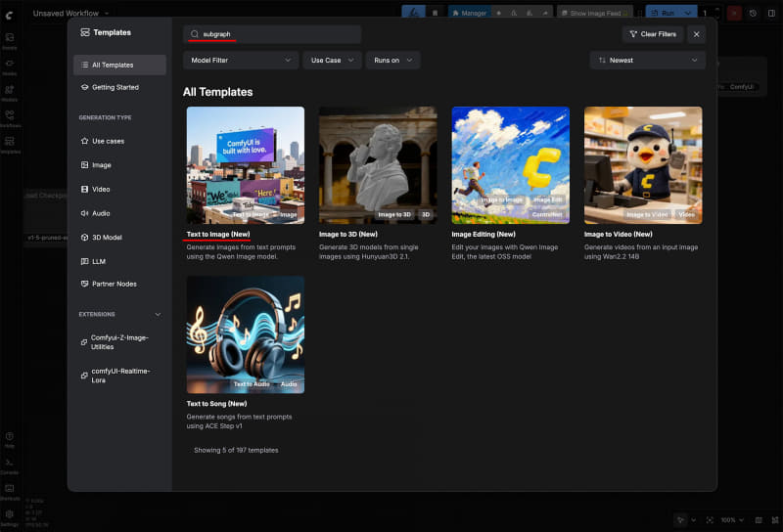
Task: Click the Video film icon
Action: pos(84,189)
